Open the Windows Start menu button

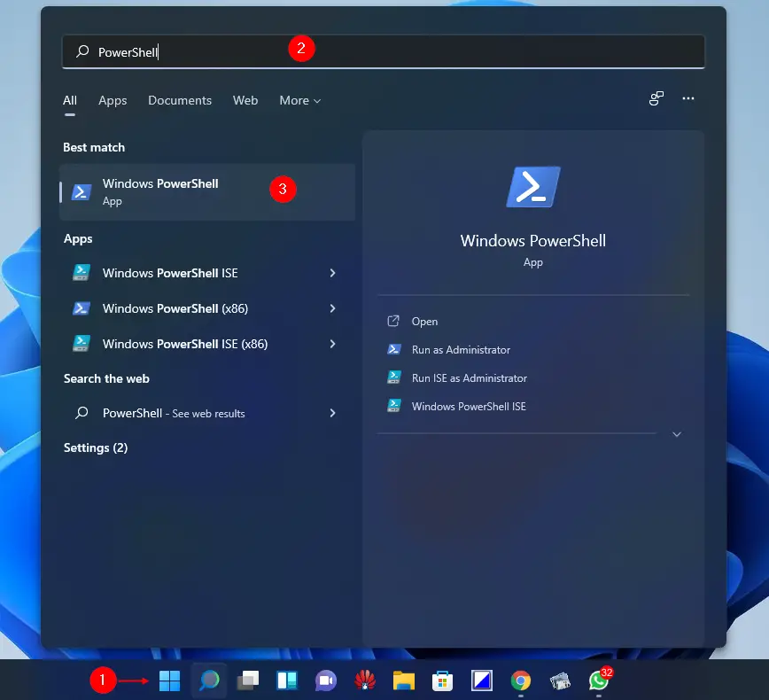(x=170, y=681)
